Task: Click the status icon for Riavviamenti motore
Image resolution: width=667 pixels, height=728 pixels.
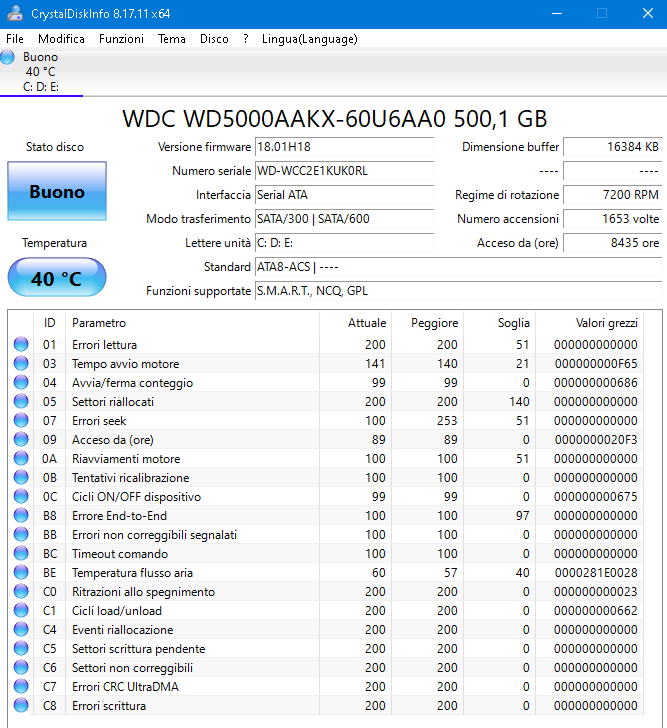Action: coord(21,458)
